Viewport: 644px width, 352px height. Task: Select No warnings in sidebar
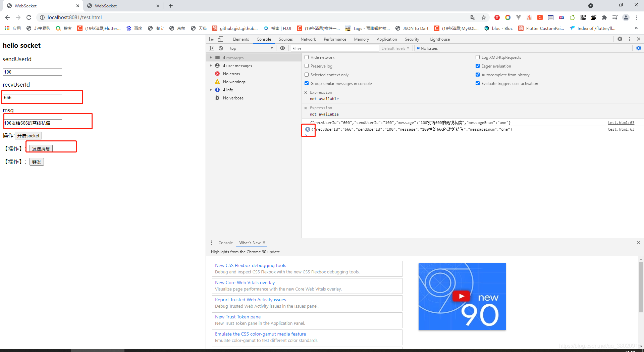(234, 82)
